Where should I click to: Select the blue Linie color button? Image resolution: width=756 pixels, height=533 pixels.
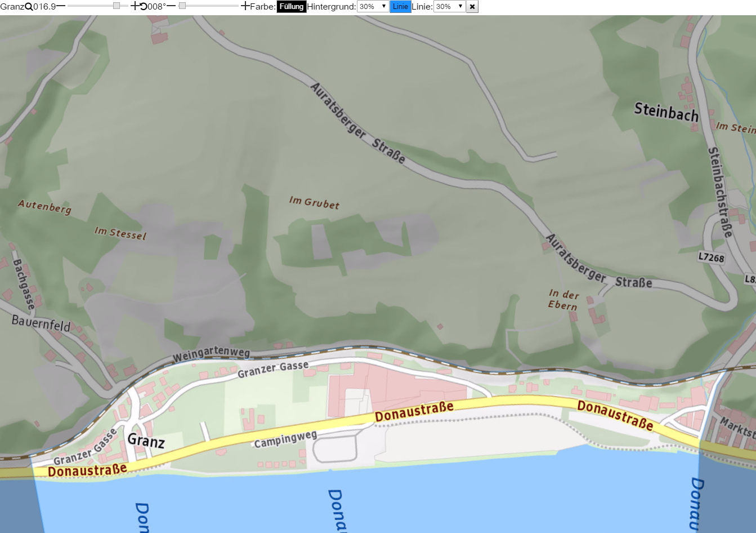pos(400,7)
